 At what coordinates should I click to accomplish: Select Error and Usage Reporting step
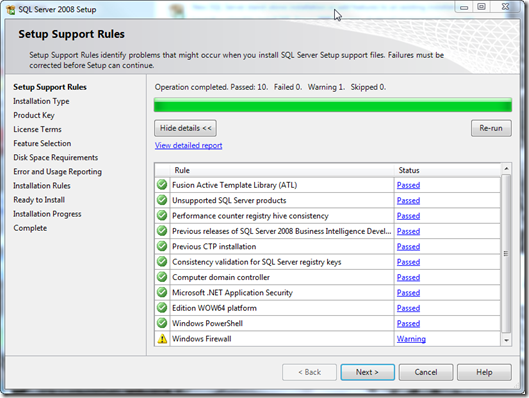(x=57, y=172)
